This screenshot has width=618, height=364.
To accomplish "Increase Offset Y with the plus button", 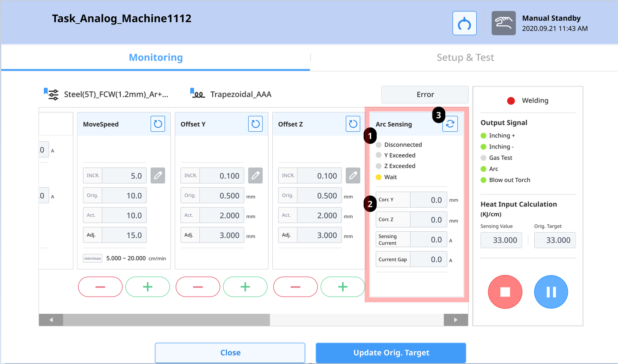I will pos(245,287).
